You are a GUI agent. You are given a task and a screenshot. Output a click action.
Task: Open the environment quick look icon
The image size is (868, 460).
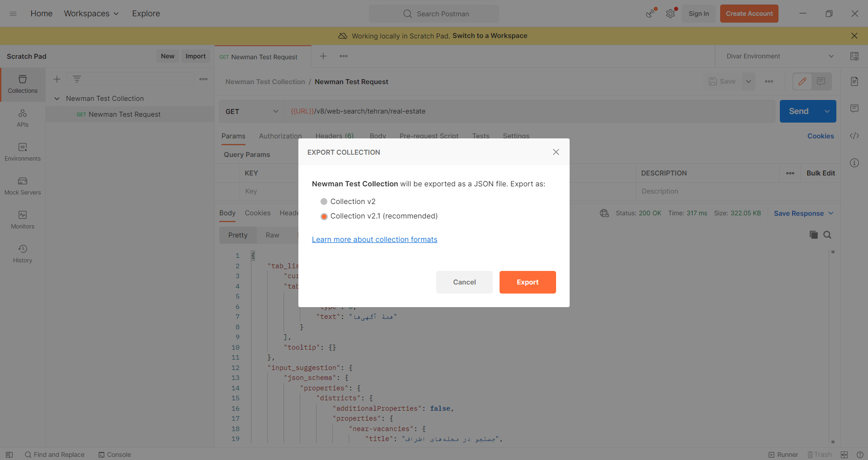854,56
